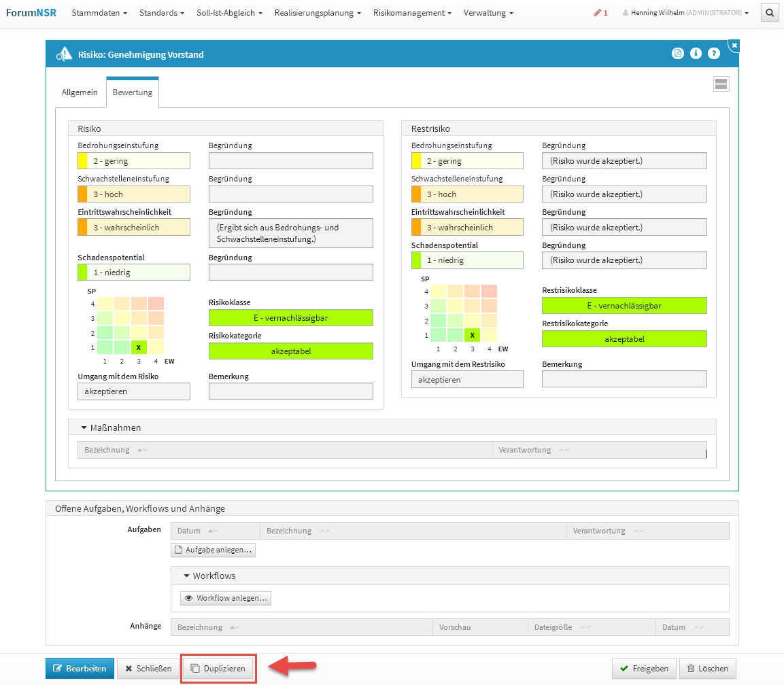784x685 pixels.
Task: Click Aufgabe anlegen button
Action: point(213,550)
